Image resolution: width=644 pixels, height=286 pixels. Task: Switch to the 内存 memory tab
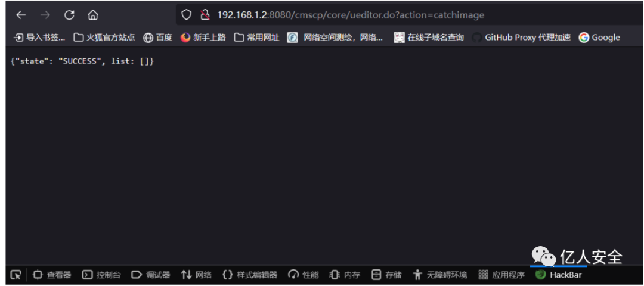pos(345,275)
